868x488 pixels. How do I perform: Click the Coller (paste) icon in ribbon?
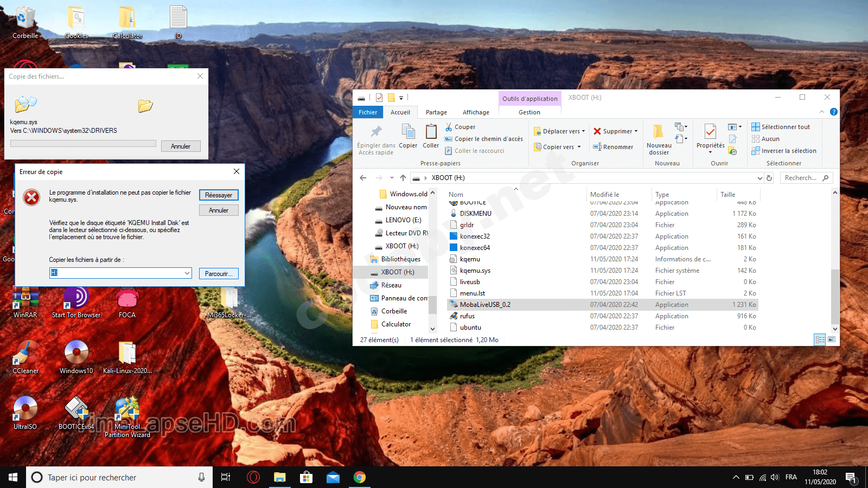431,132
